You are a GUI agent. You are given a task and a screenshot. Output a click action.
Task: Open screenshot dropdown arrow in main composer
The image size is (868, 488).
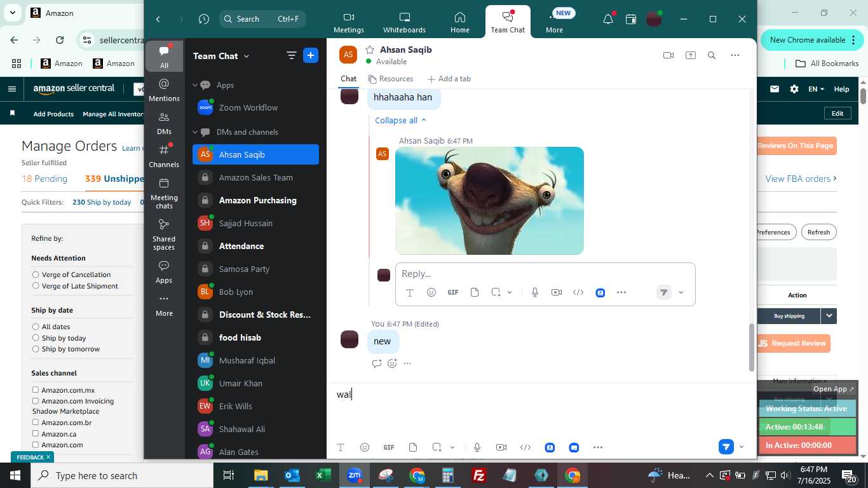point(452,447)
